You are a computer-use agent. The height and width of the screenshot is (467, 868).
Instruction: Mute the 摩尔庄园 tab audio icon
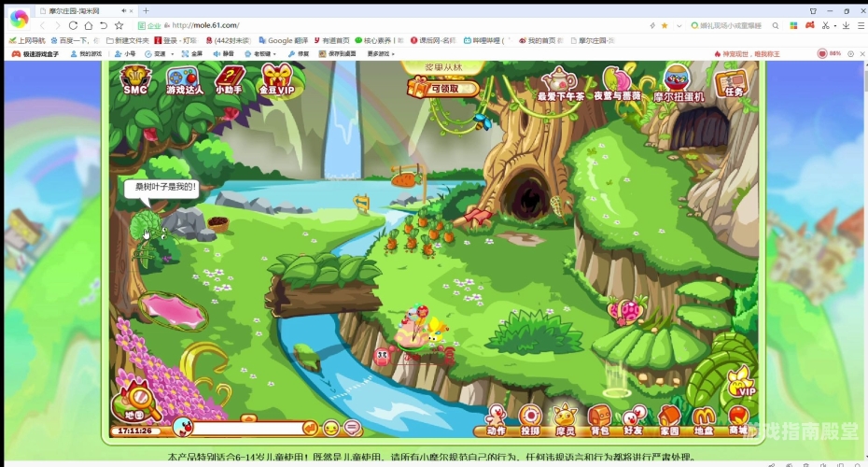point(123,10)
